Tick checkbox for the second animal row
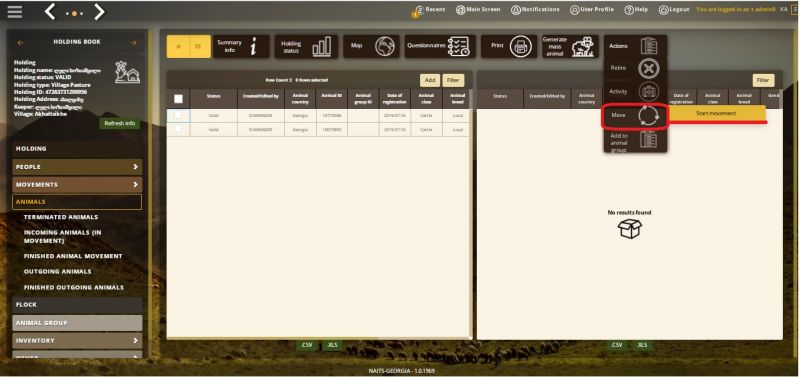The image size is (800, 377). point(178,130)
